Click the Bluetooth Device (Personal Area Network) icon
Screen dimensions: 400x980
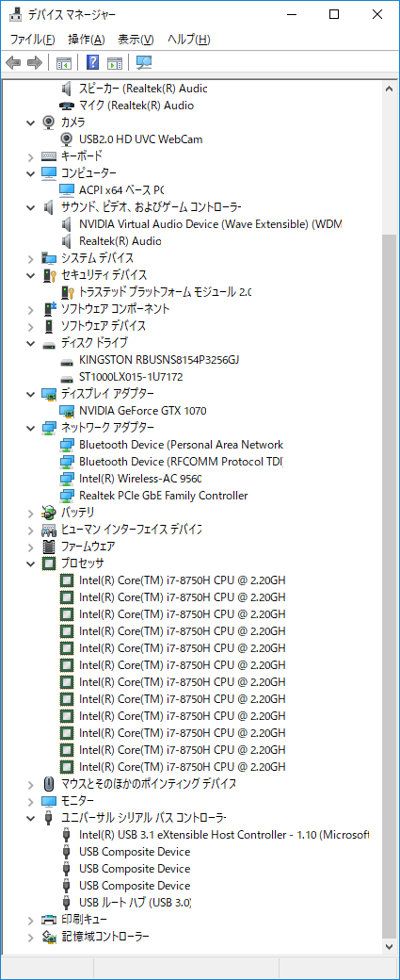coord(67,445)
